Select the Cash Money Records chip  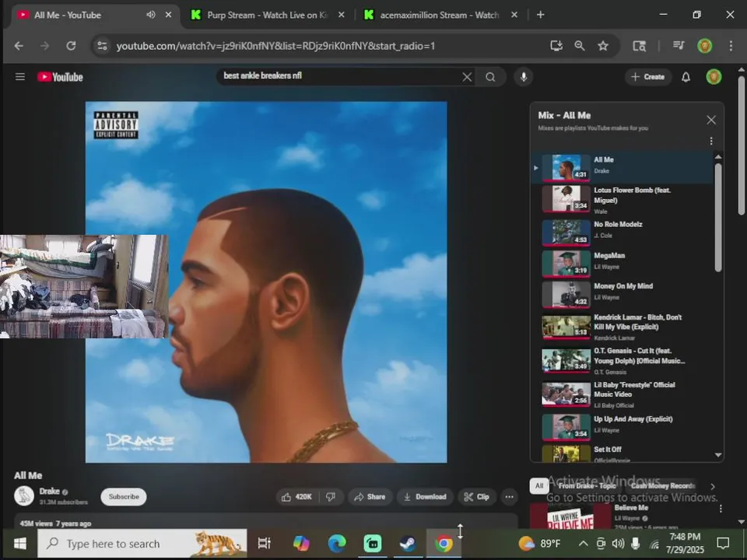tap(663, 485)
